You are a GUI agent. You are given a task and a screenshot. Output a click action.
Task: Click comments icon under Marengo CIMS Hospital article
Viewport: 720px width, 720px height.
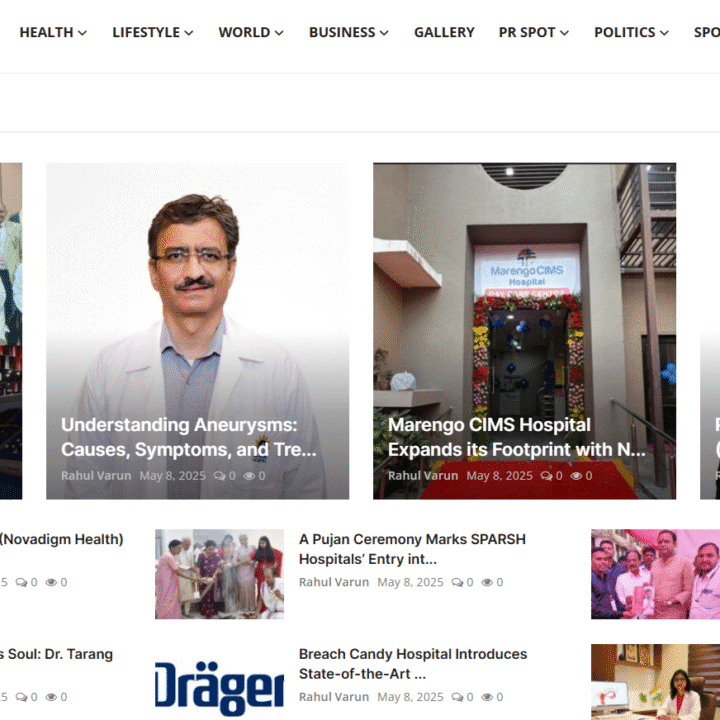click(547, 476)
